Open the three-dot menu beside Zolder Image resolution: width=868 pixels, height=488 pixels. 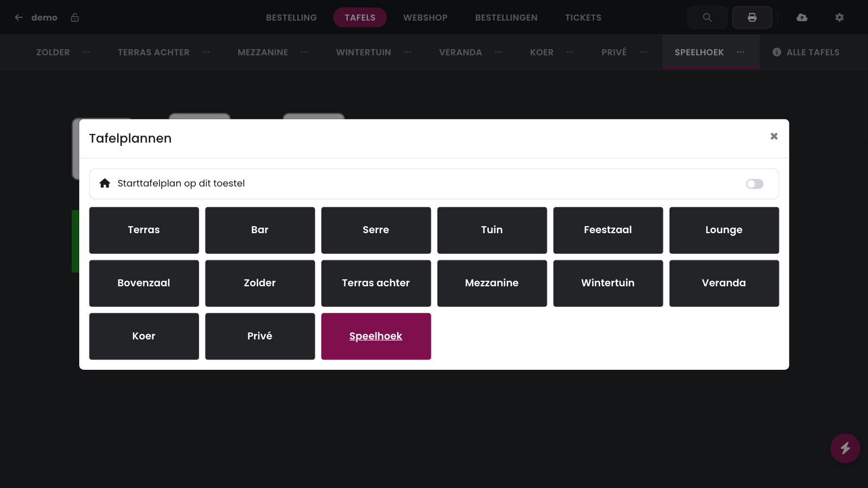[86, 52]
